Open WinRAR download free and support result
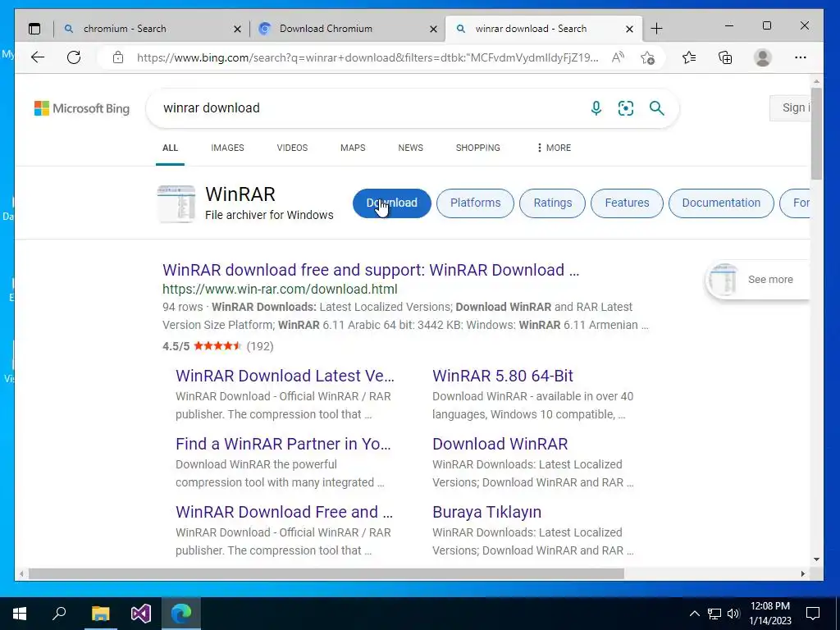The image size is (840, 630). click(x=371, y=270)
